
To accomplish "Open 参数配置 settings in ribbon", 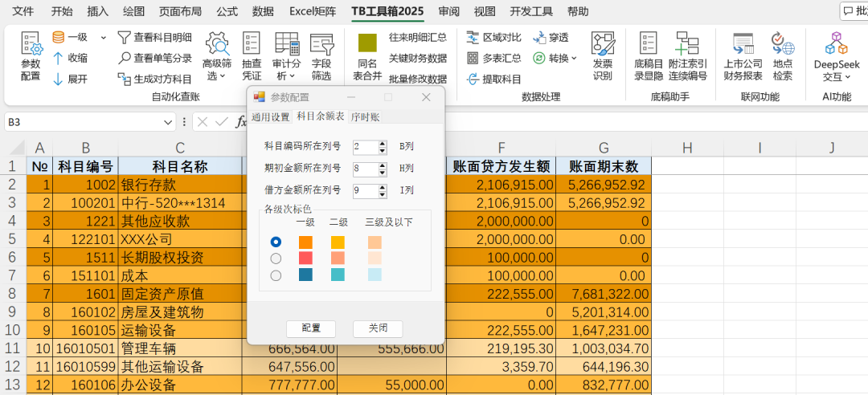I will coord(31,56).
